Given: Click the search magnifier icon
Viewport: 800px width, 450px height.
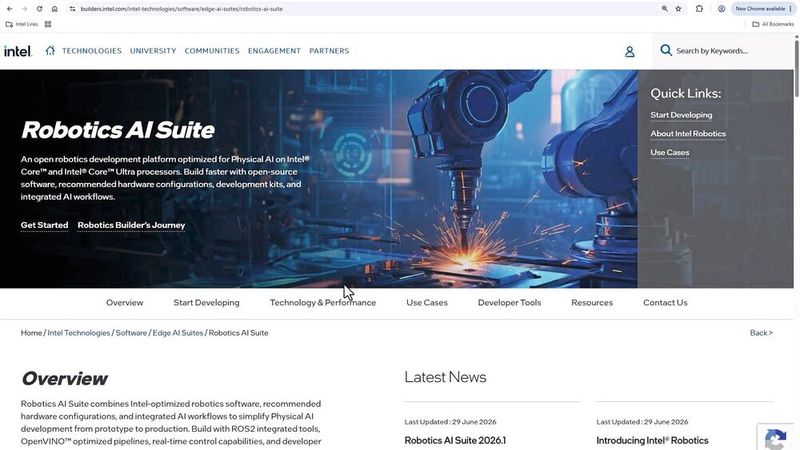Looking at the screenshot, I should coord(665,50).
